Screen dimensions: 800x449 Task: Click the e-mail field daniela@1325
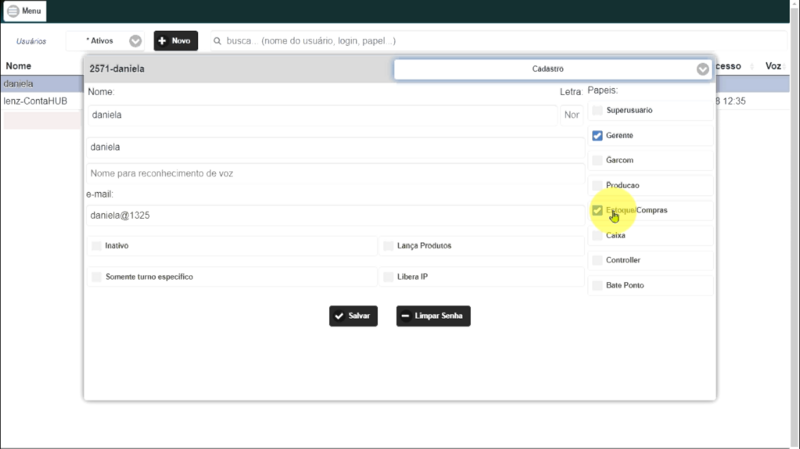[335, 215]
